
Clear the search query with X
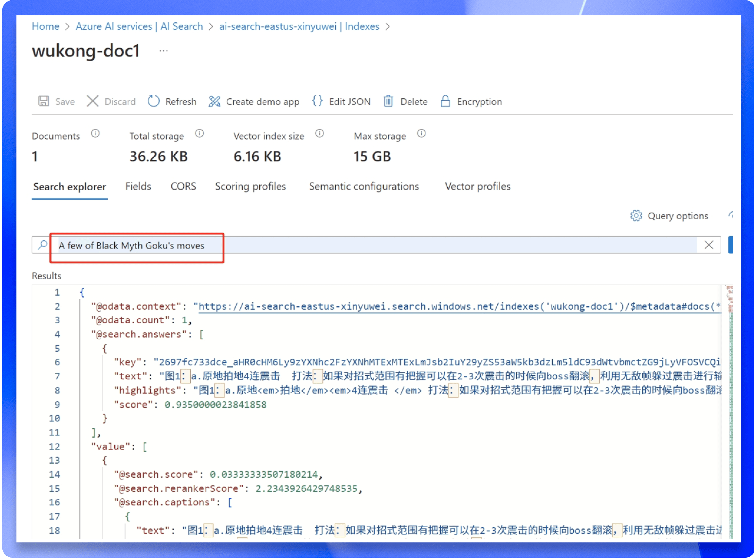click(x=709, y=245)
